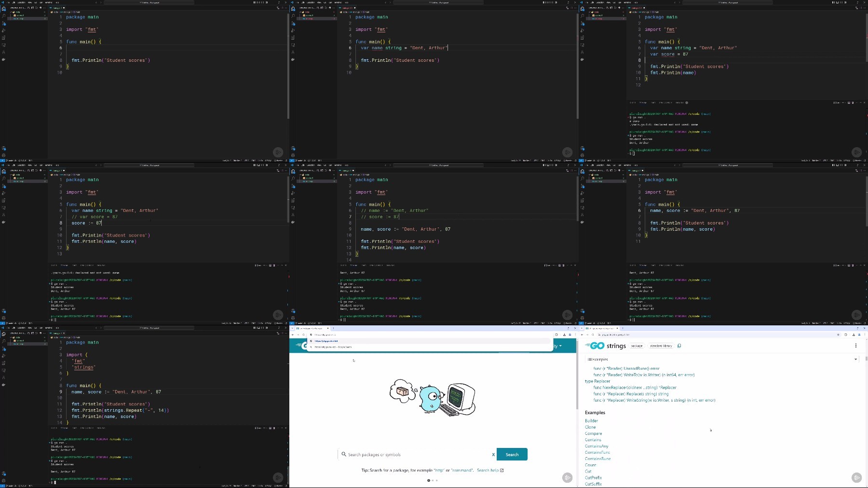Reload the strings docs browser page

click(x=593, y=335)
